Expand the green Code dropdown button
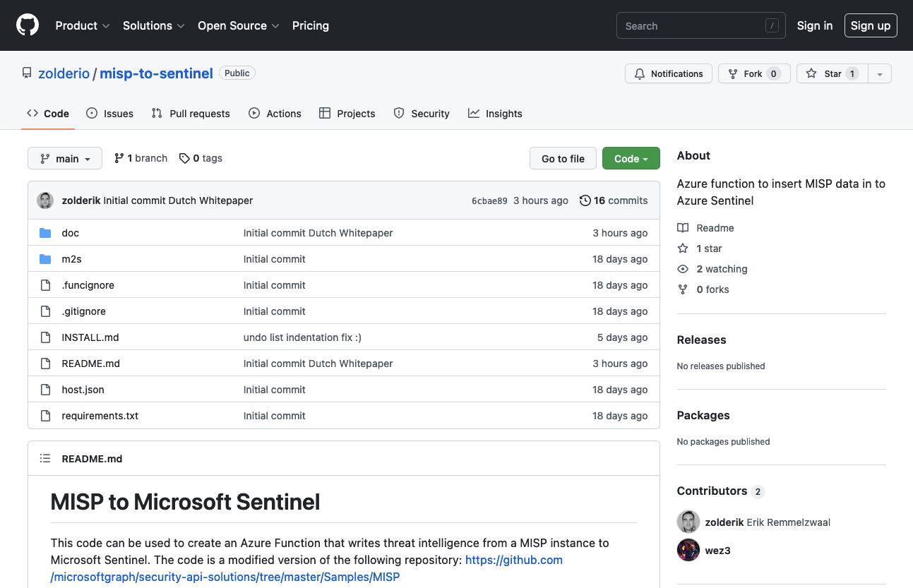The width and height of the screenshot is (913, 588). tap(631, 159)
